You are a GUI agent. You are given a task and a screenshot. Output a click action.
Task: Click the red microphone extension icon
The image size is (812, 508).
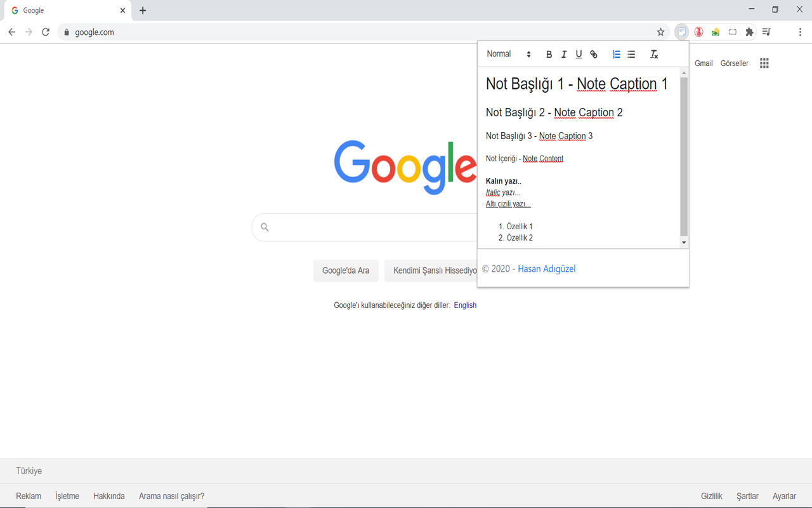[698, 32]
